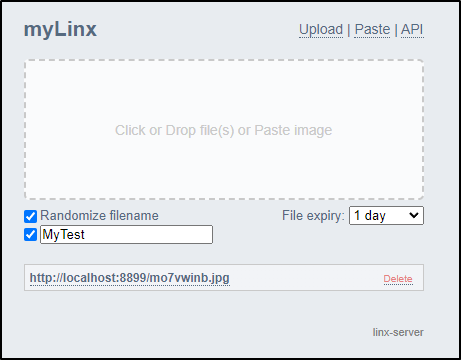Click the chevron arrow of expiry selector

[x=414, y=215]
